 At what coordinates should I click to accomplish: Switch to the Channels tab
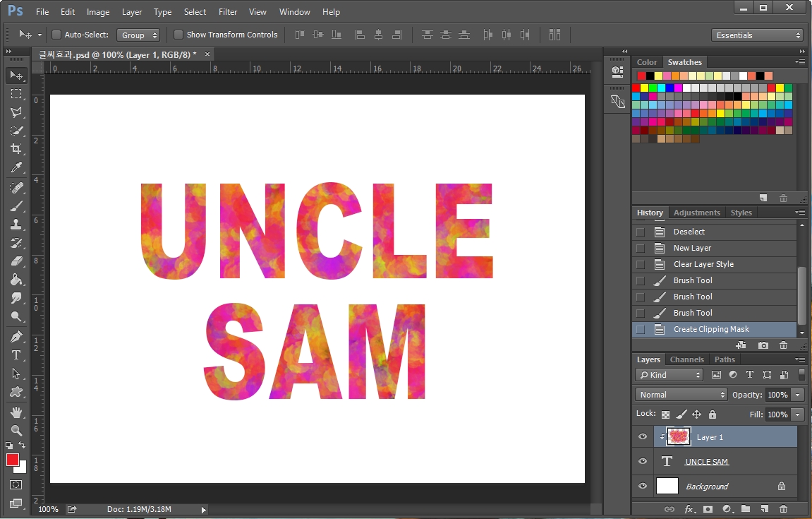point(686,359)
